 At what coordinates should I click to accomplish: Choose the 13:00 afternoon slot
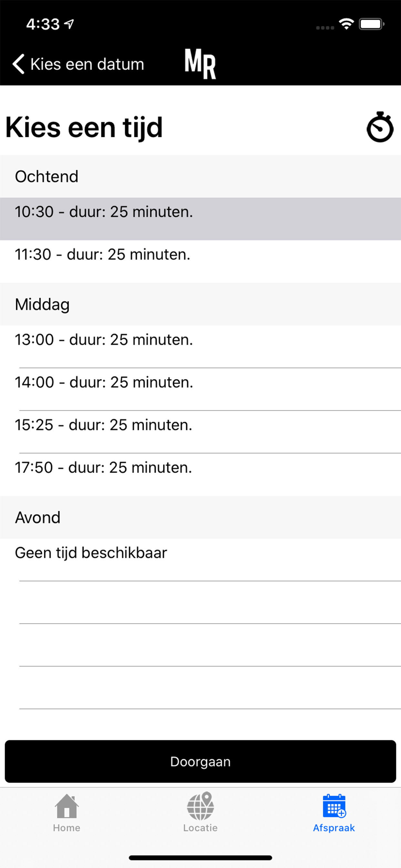[x=200, y=347]
